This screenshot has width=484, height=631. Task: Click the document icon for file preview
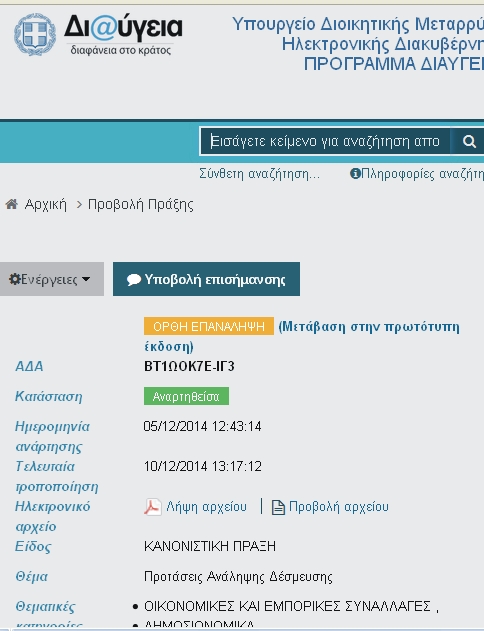(x=278, y=507)
